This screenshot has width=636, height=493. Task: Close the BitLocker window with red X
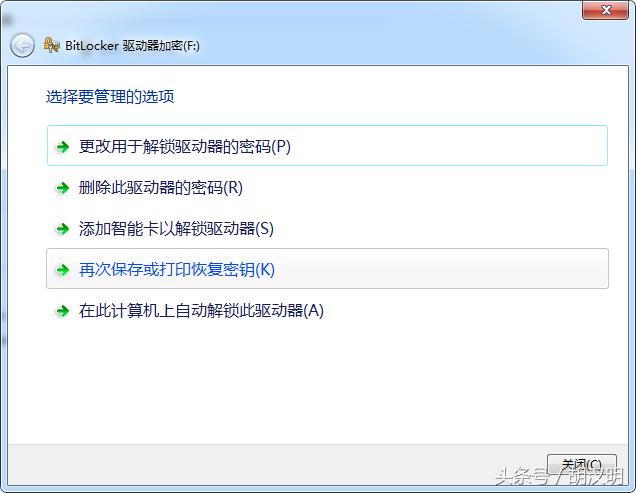point(606,10)
